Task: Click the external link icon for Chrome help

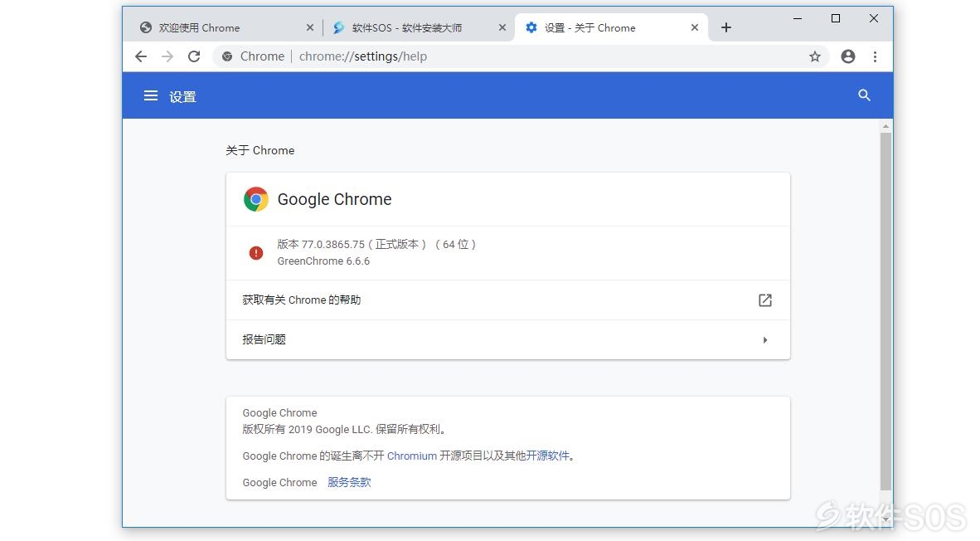Action: pyautogui.click(x=765, y=300)
